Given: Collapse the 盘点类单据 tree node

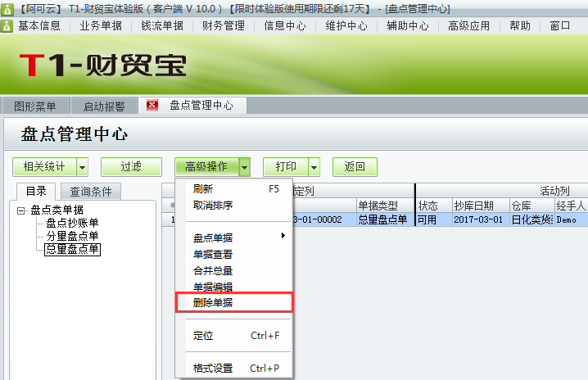Looking at the screenshot, I should [x=20, y=210].
